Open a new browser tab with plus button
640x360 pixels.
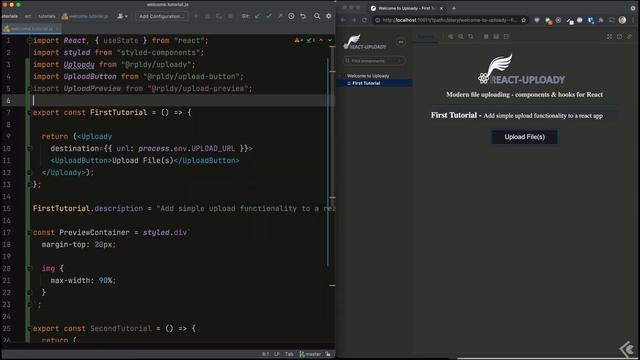(453, 8)
